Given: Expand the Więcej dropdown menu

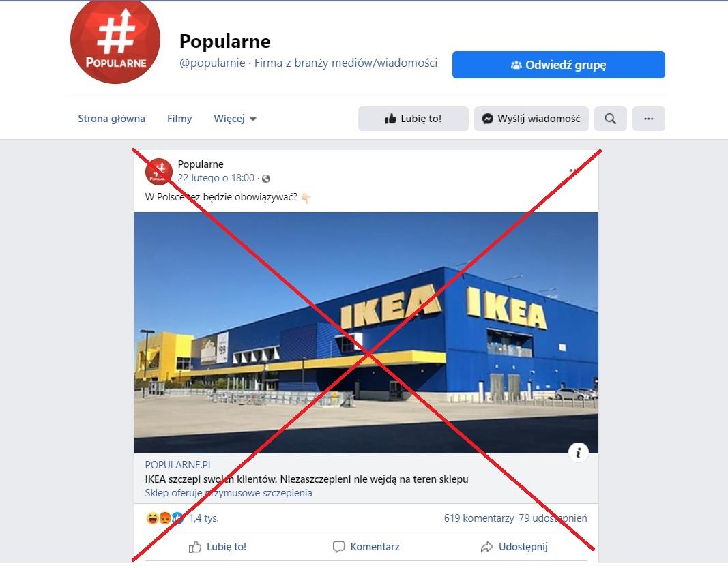Looking at the screenshot, I should coord(235,119).
